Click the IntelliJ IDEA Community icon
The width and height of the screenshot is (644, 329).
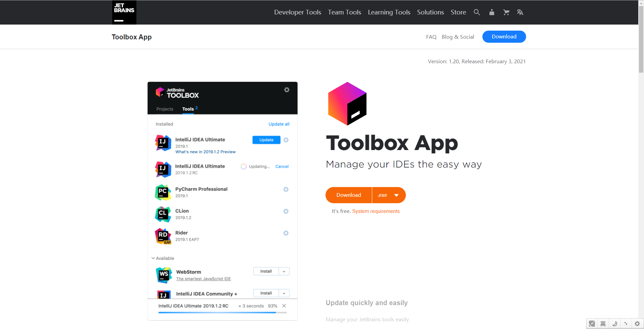tap(164, 294)
